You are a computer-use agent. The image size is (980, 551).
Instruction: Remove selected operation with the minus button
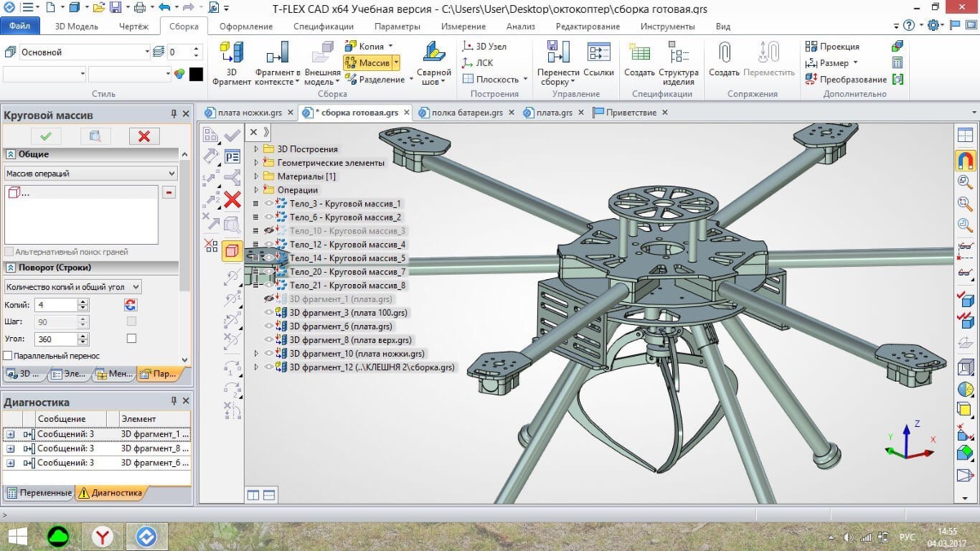pos(169,193)
